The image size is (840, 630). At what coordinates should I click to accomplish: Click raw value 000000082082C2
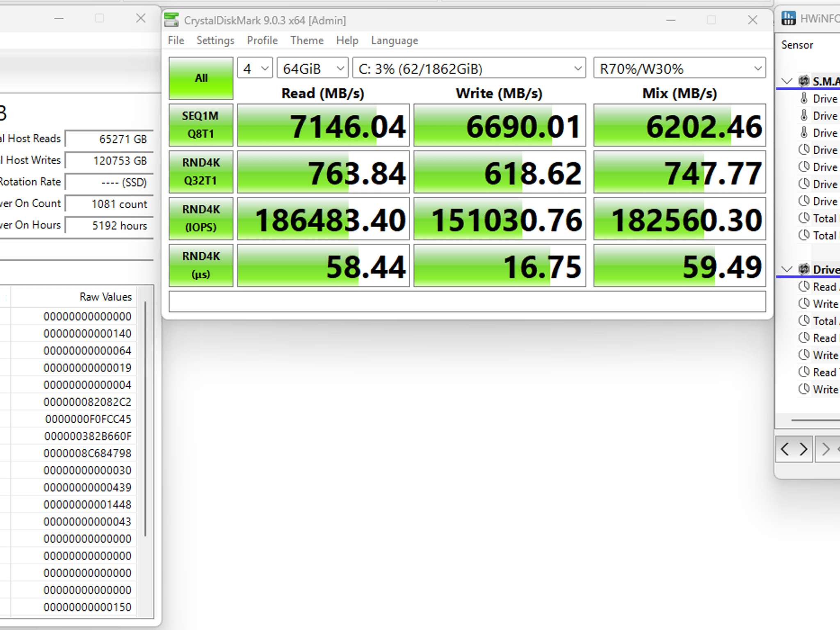coord(87,402)
